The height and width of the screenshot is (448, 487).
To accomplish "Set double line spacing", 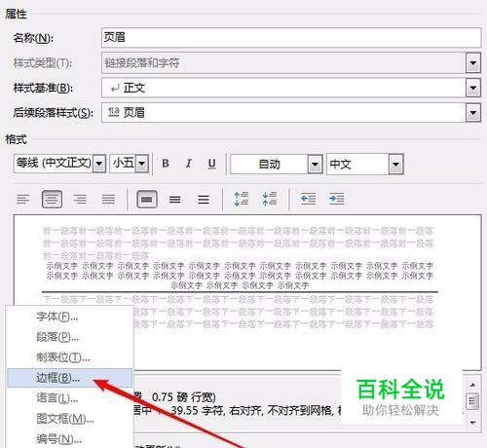I will [x=204, y=199].
